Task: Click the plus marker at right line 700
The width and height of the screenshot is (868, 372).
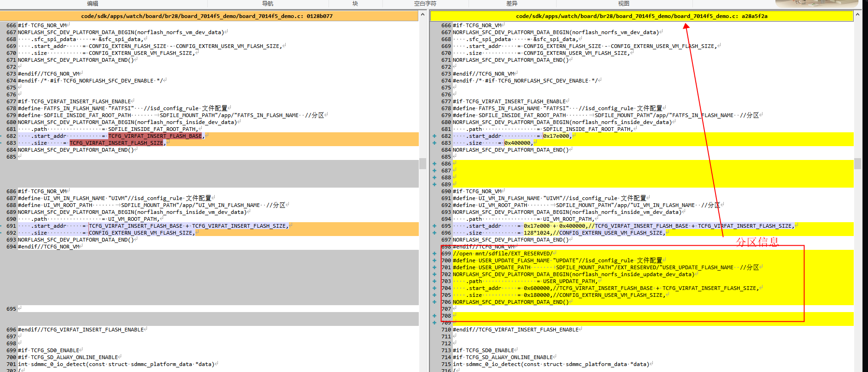Action: [434, 260]
